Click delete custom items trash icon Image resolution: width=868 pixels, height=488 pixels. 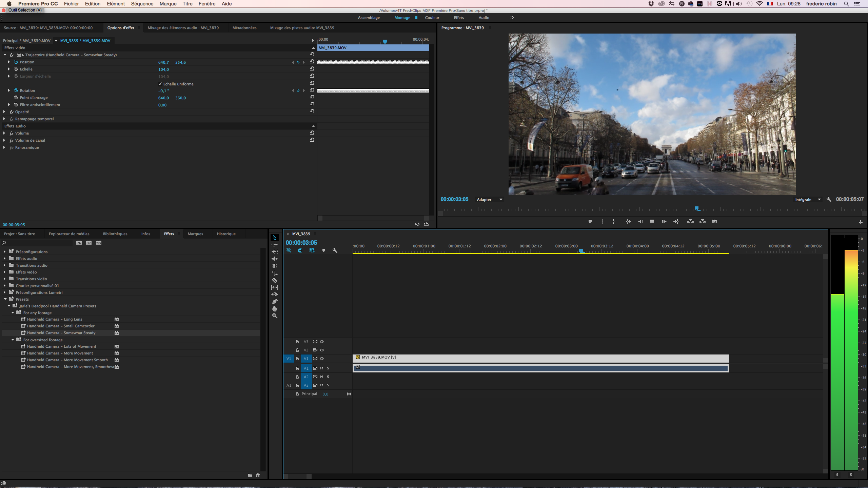[258, 475]
